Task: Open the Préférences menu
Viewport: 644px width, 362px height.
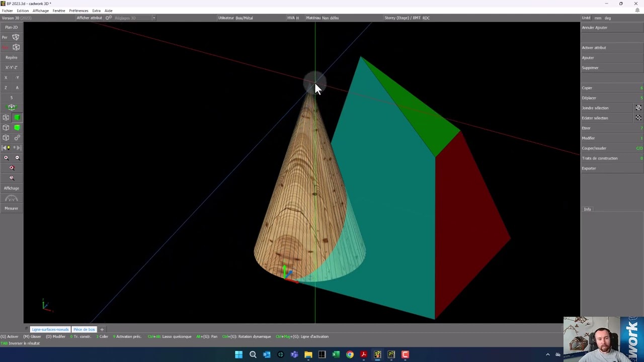Action: pos(78,11)
